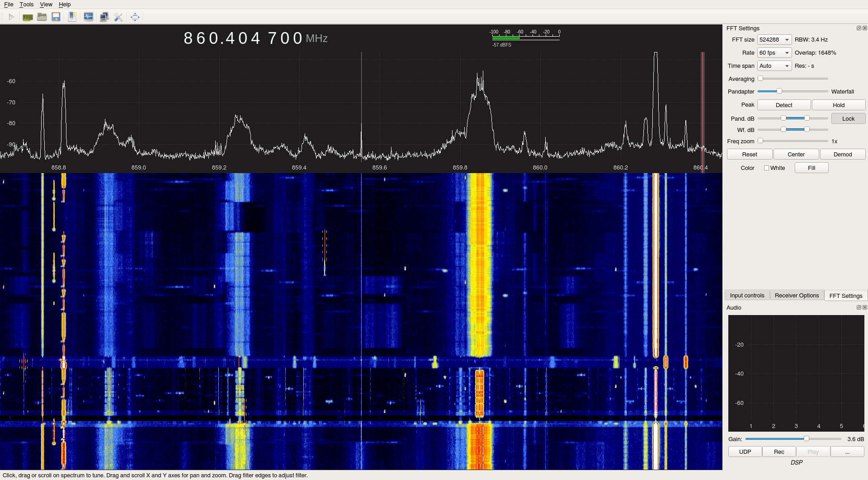868x480 pixels.
Task: Open the Help menu
Action: [x=65, y=5]
